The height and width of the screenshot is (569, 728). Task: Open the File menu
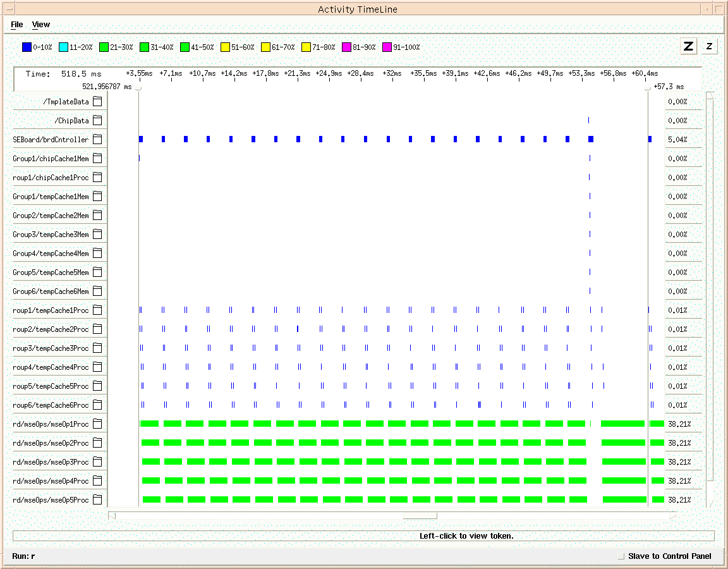(x=17, y=25)
